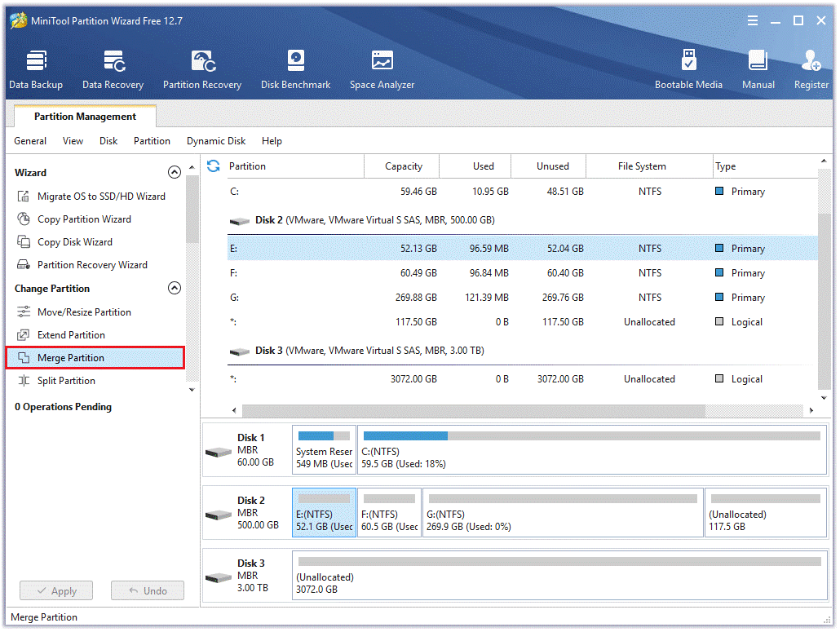840x632 pixels.
Task: Start the Disk Benchmark tool
Action: 295,69
